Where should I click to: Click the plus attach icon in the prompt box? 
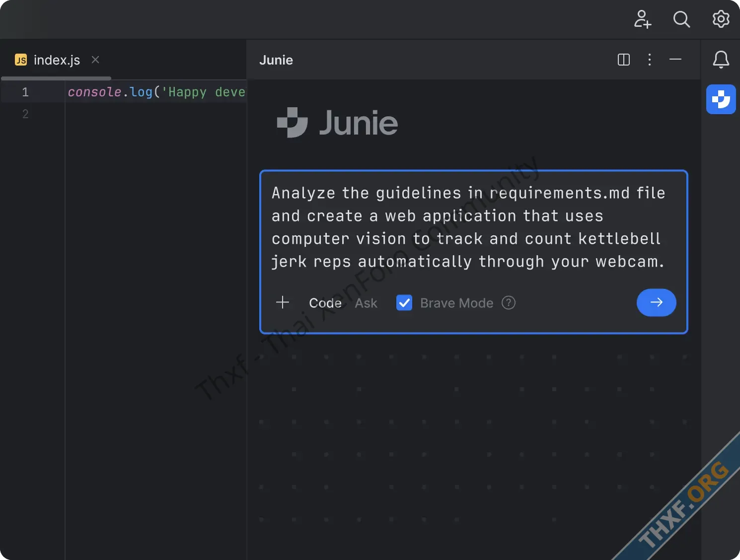point(283,302)
